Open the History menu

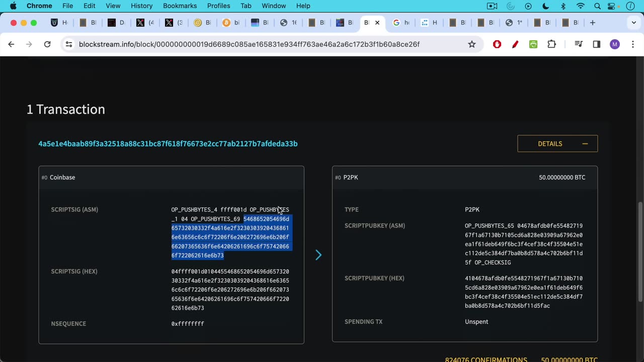141,6
